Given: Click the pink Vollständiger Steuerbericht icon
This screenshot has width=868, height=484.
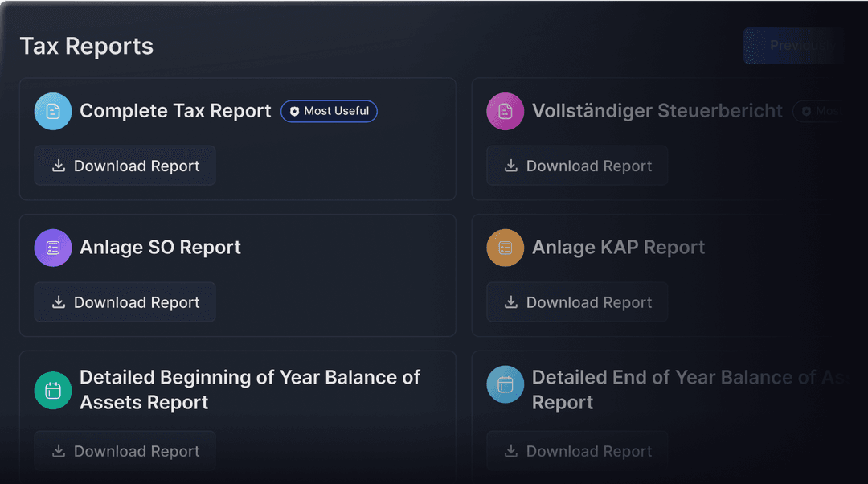Looking at the screenshot, I should click(x=506, y=111).
